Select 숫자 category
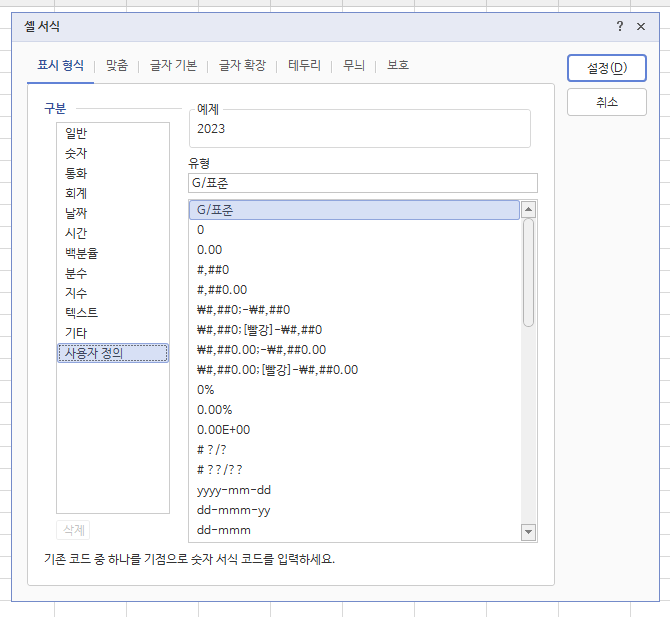Screen dimensions: 670x617 tap(113, 153)
